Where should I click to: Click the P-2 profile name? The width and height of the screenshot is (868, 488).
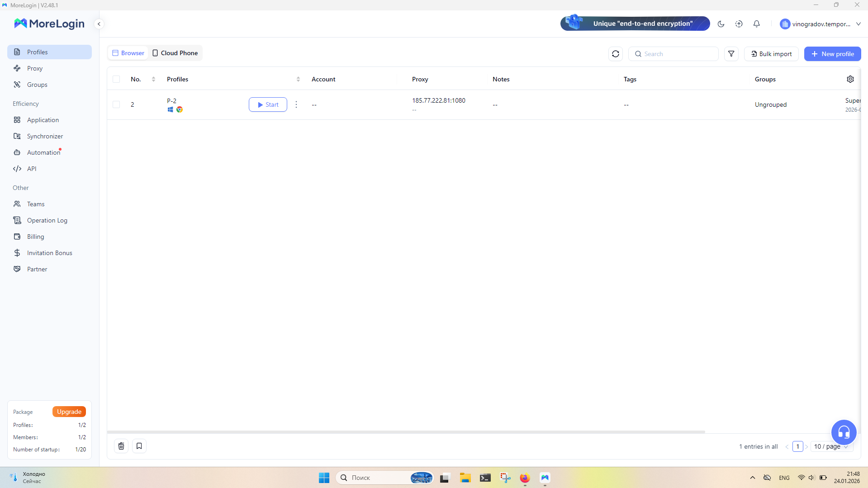171,101
